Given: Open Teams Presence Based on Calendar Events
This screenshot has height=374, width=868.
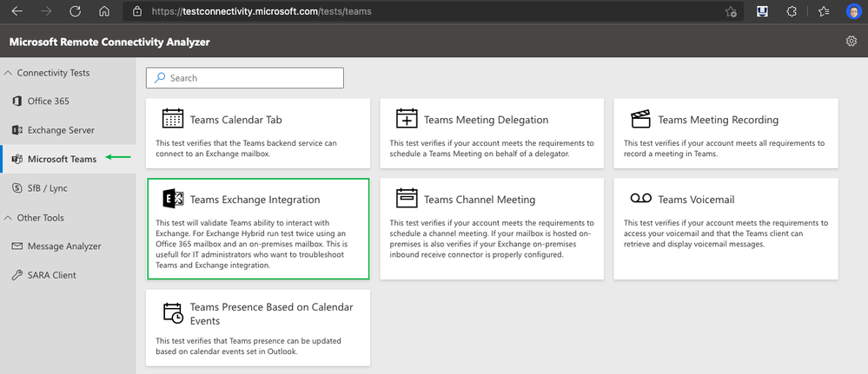Looking at the screenshot, I should coord(258,327).
